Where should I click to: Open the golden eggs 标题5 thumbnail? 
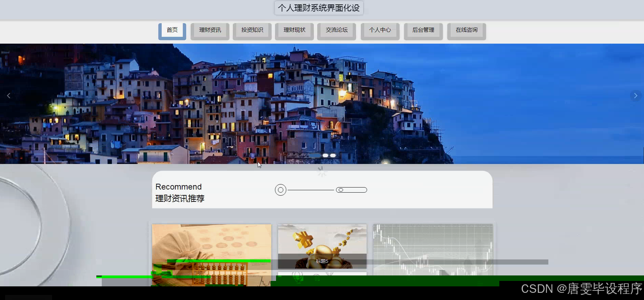322,246
